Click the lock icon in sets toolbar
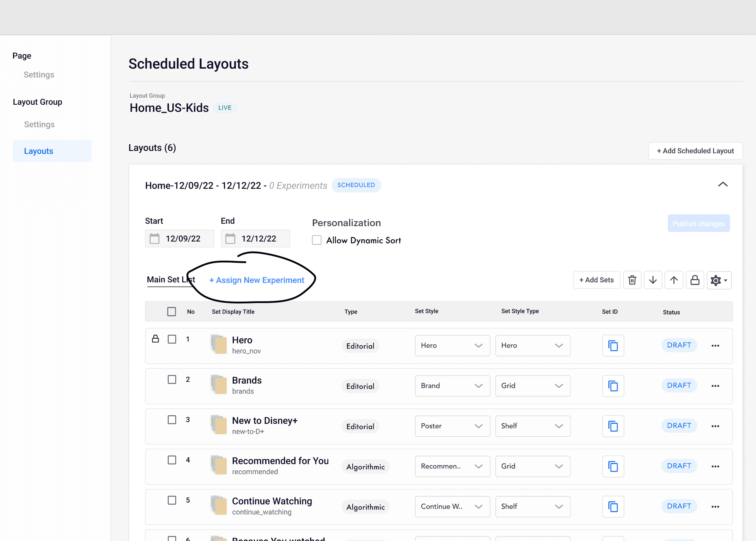The width and height of the screenshot is (756, 541). tap(695, 280)
